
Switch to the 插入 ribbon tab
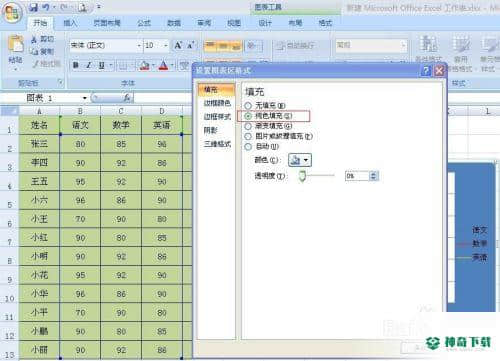pos(70,23)
